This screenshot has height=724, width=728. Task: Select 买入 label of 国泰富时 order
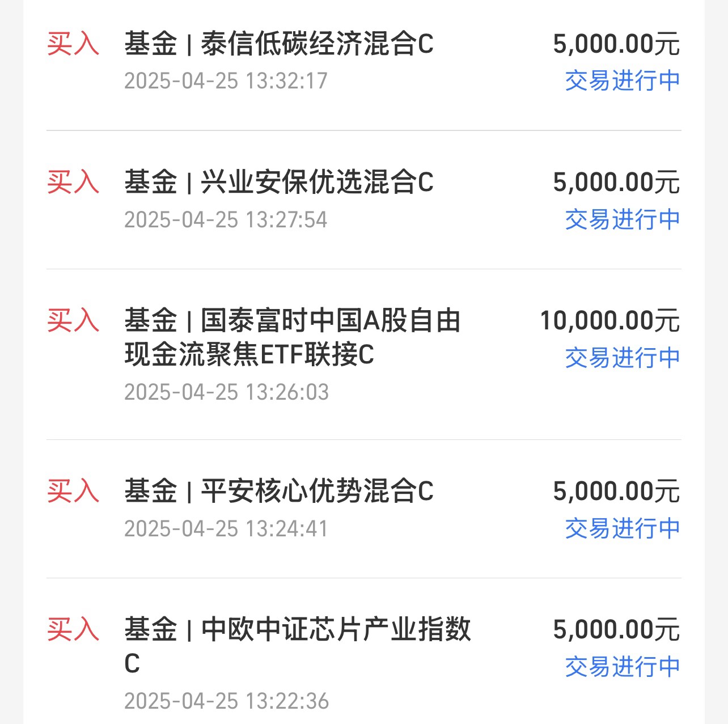point(73,320)
